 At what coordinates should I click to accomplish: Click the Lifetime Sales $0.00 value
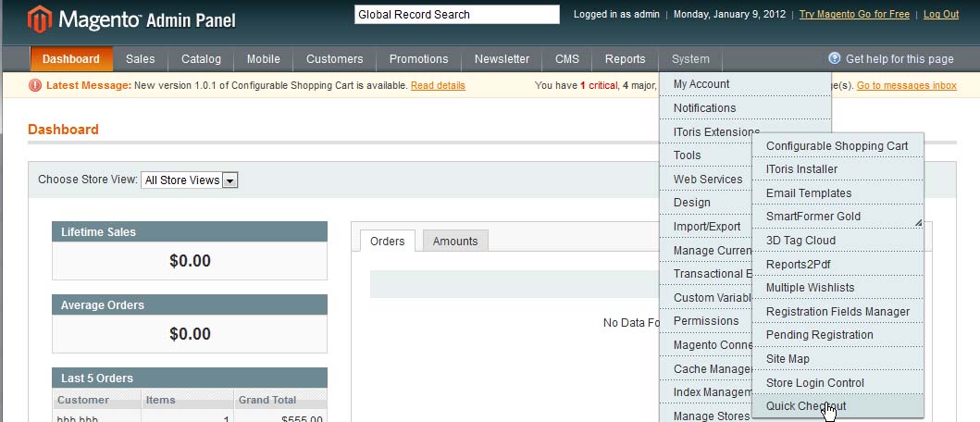190,261
